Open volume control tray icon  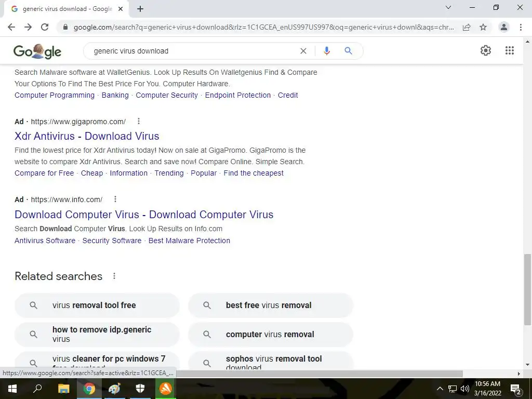(465, 389)
